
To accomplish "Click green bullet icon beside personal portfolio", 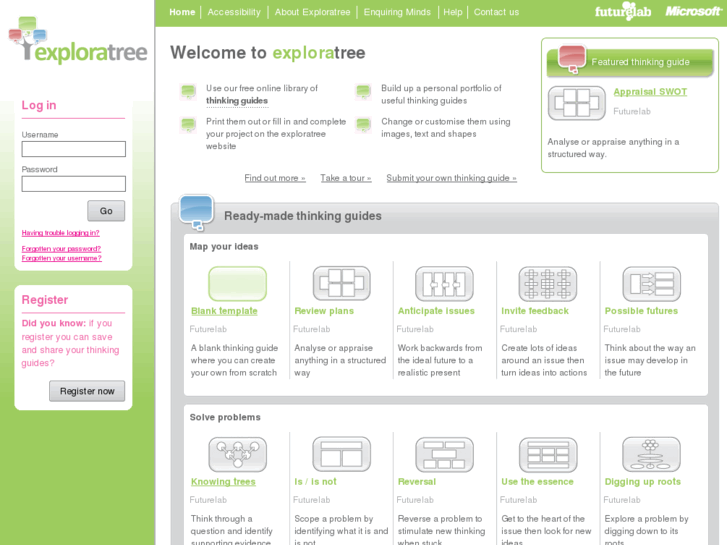I will coord(364,91).
